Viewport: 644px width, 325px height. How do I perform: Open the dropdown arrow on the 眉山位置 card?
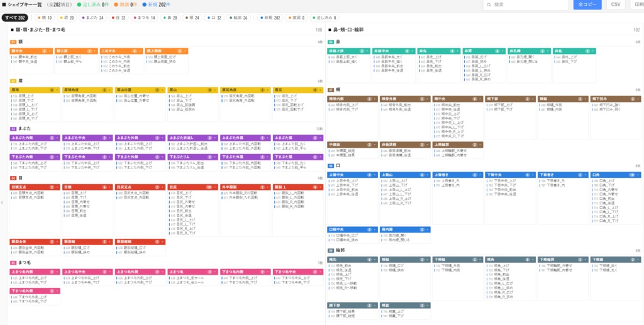(162, 90)
